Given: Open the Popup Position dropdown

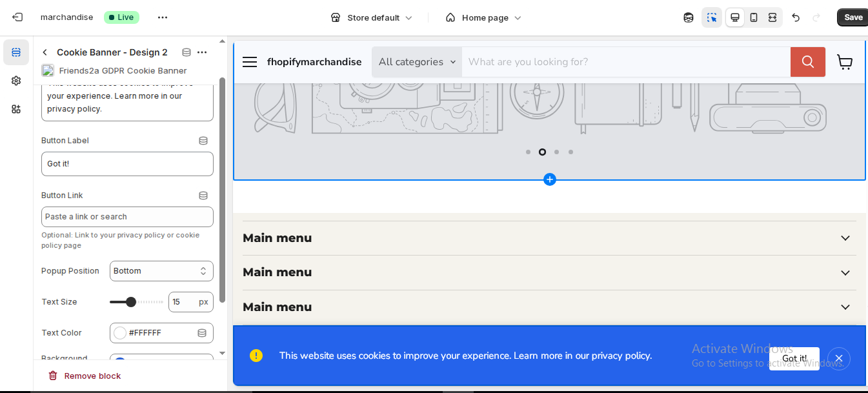Looking at the screenshot, I should 161,271.
